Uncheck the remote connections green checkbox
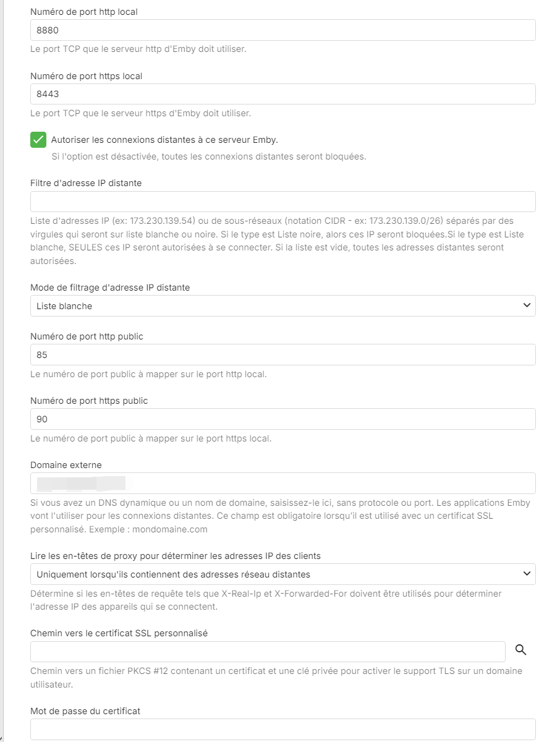Screen dimensions: 560x742 point(38,140)
